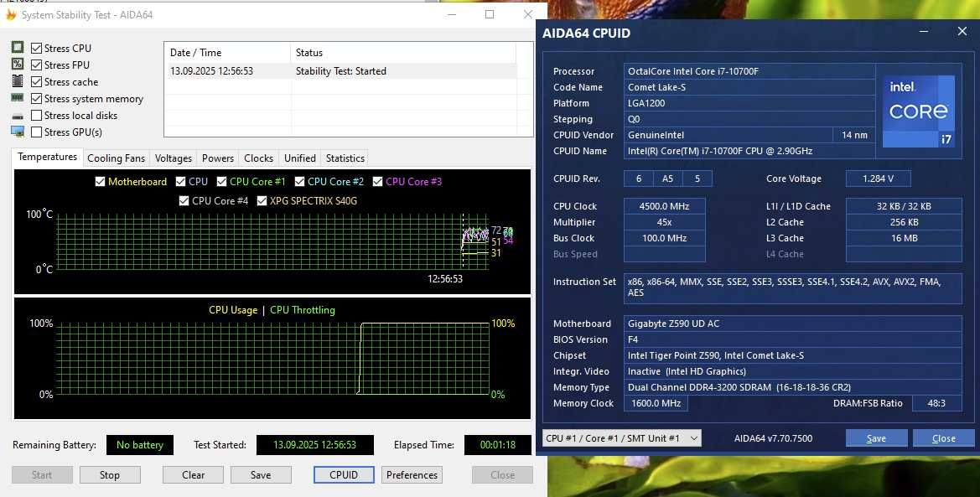
Task: Stop the running stability test
Action: click(109, 475)
